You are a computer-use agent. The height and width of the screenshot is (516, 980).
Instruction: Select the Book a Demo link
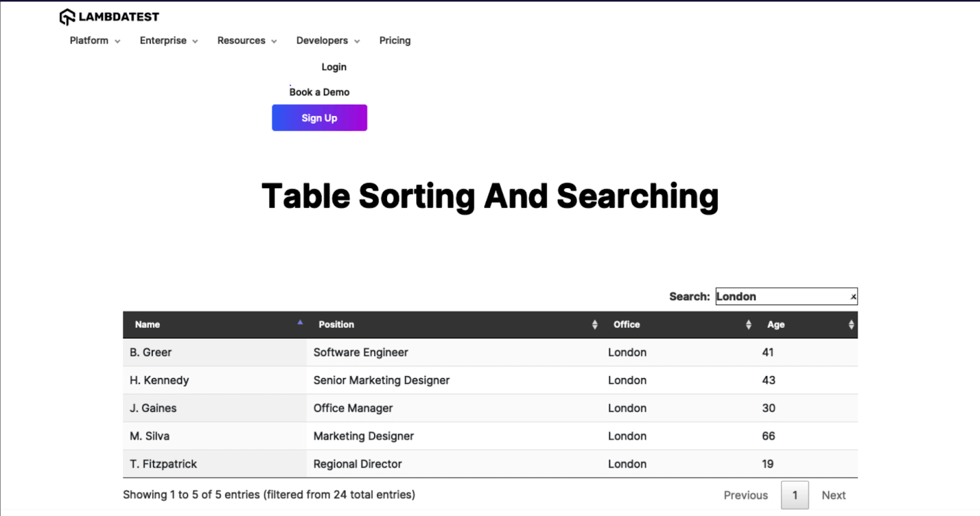pos(319,92)
